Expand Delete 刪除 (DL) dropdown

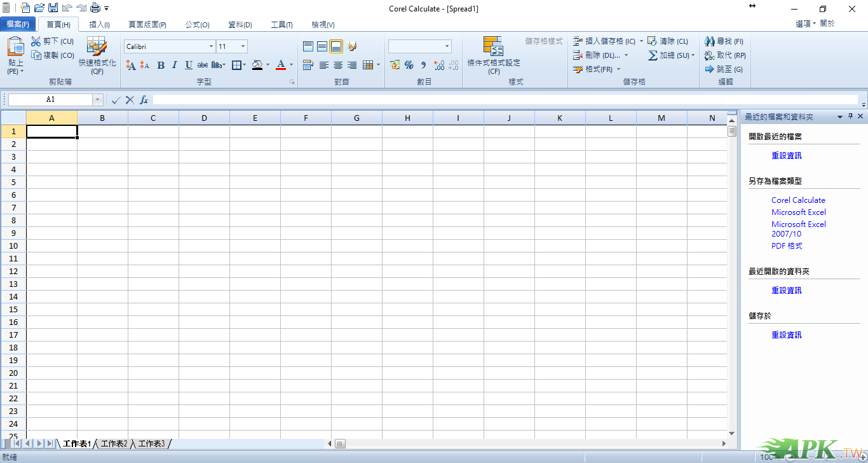(x=626, y=55)
